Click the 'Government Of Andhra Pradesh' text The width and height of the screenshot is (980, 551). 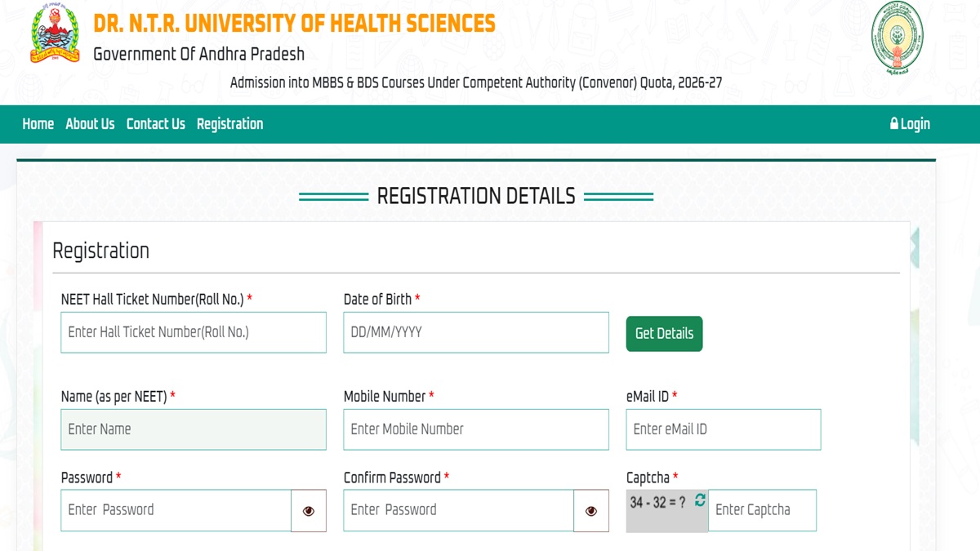[x=198, y=54]
